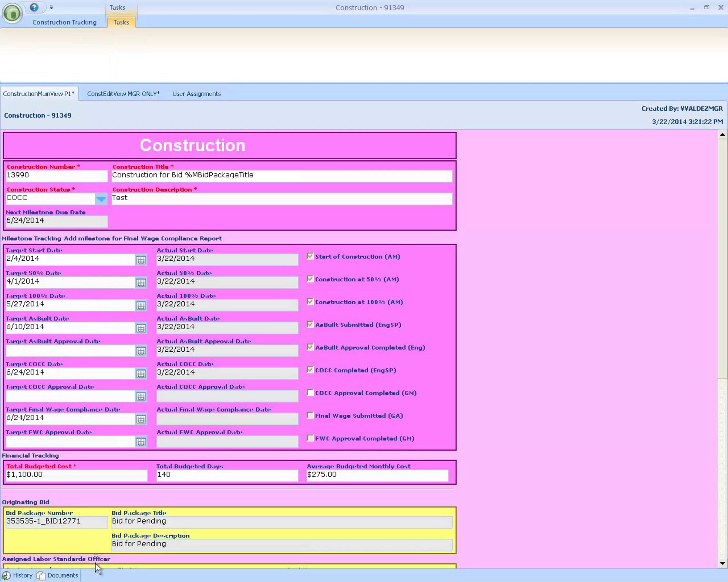The width and height of the screenshot is (728, 582).
Task: Toggle Construction at 50% (AM) checkbox
Action: pos(310,279)
